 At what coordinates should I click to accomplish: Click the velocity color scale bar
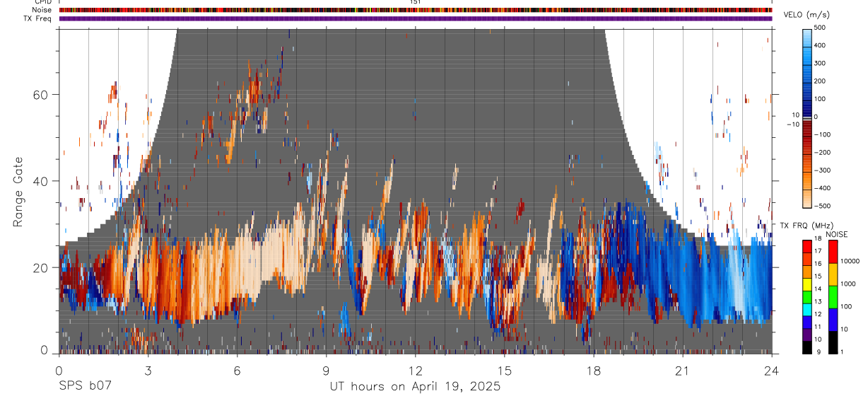tap(808, 117)
